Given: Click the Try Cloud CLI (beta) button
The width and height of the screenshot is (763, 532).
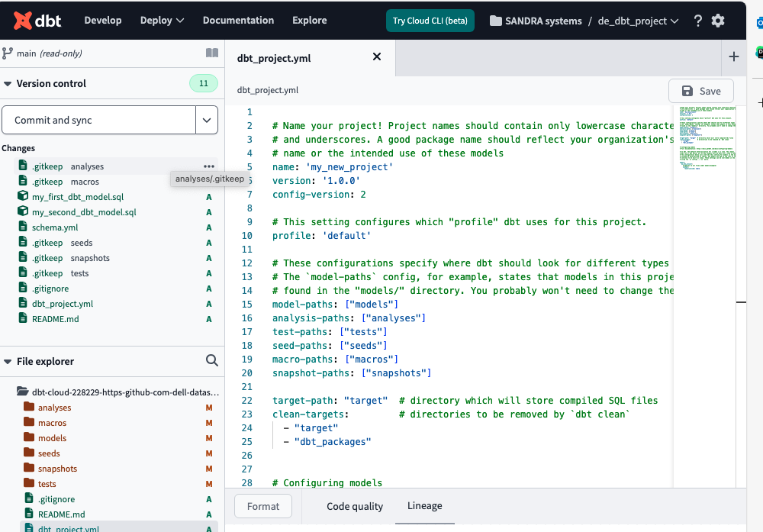Looking at the screenshot, I should pyautogui.click(x=430, y=21).
